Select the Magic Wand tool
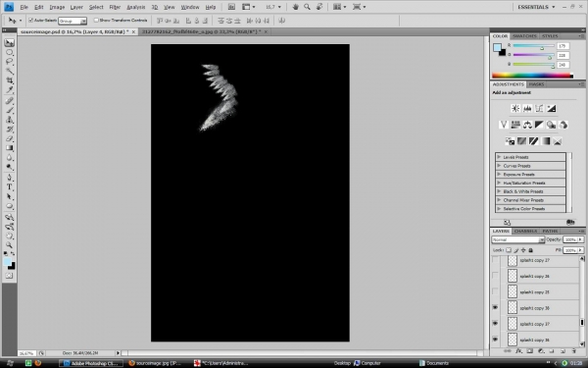Image resolution: width=588 pixels, height=368 pixels. (x=10, y=71)
